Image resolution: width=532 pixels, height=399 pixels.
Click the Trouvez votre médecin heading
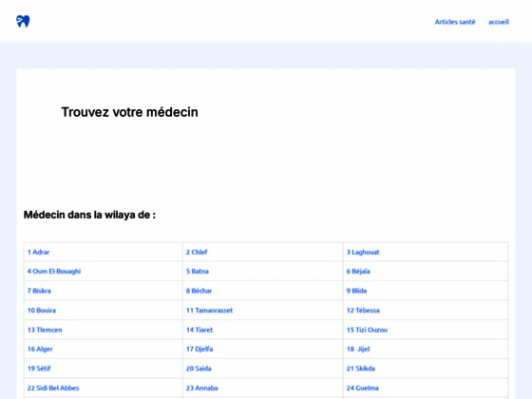pos(129,112)
